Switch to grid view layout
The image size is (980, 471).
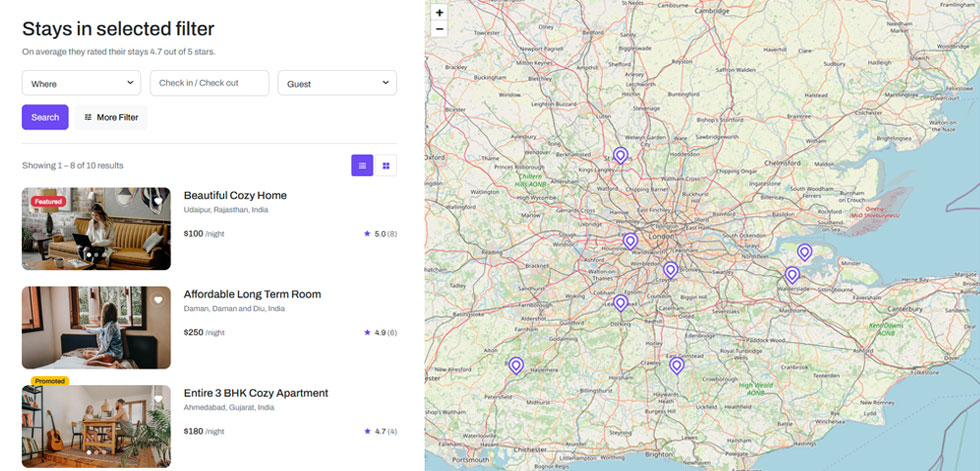click(386, 166)
